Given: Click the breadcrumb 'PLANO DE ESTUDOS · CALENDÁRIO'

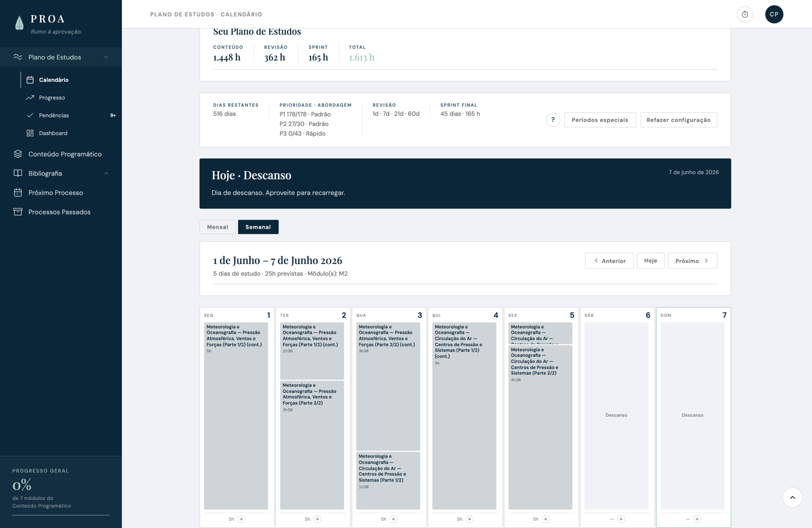Looking at the screenshot, I should pyautogui.click(x=206, y=14).
